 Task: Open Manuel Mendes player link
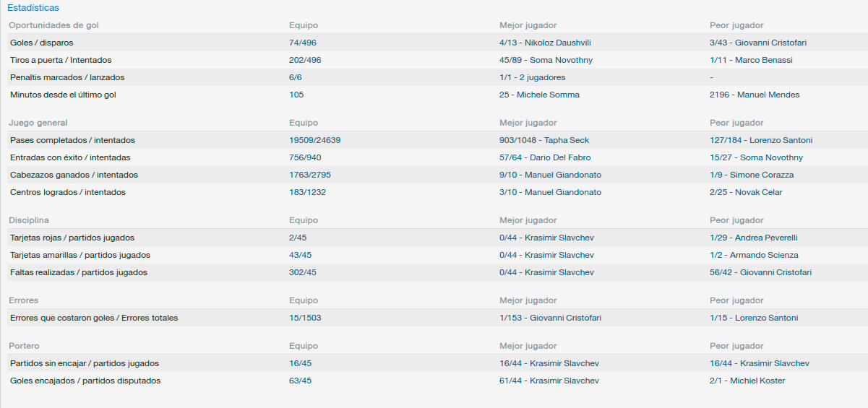click(768, 95)
